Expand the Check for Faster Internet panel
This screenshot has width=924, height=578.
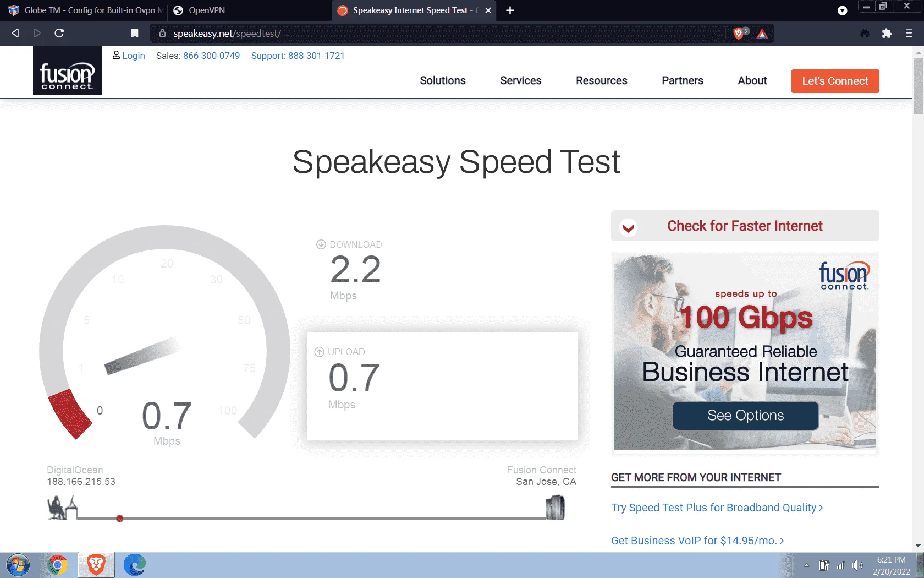tap(745, 226)
